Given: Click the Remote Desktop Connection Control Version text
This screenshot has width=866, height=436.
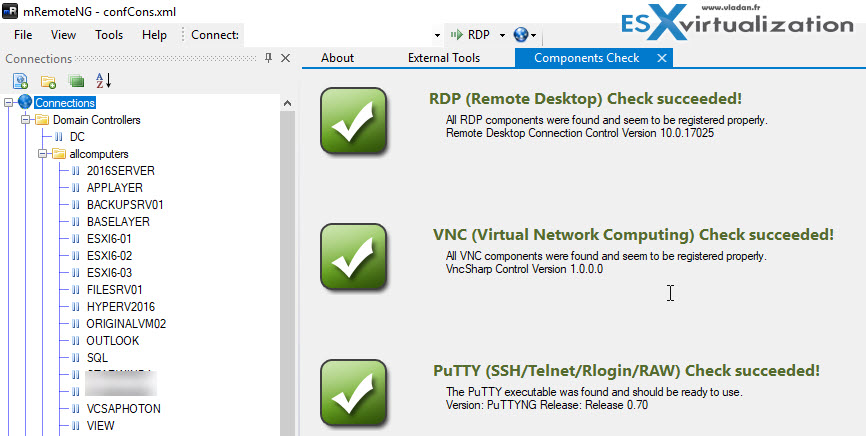Looking at the screenshot, I should [580, 133].
